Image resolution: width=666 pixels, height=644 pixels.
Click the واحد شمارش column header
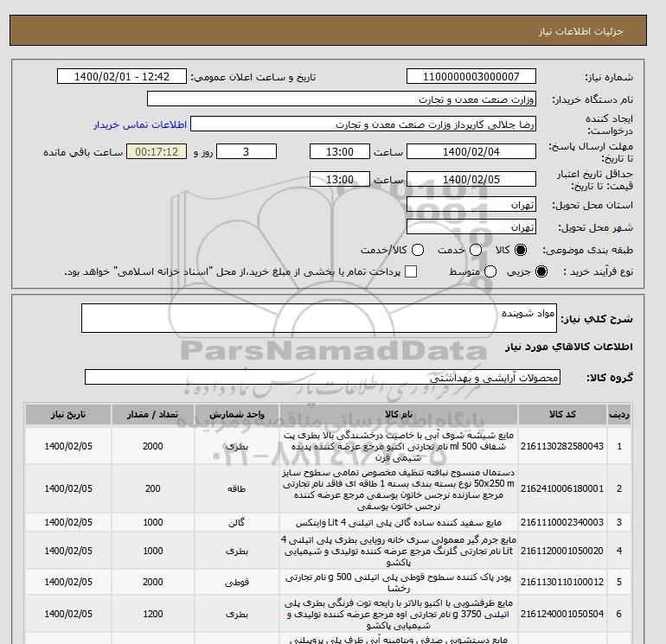(237, 414)
